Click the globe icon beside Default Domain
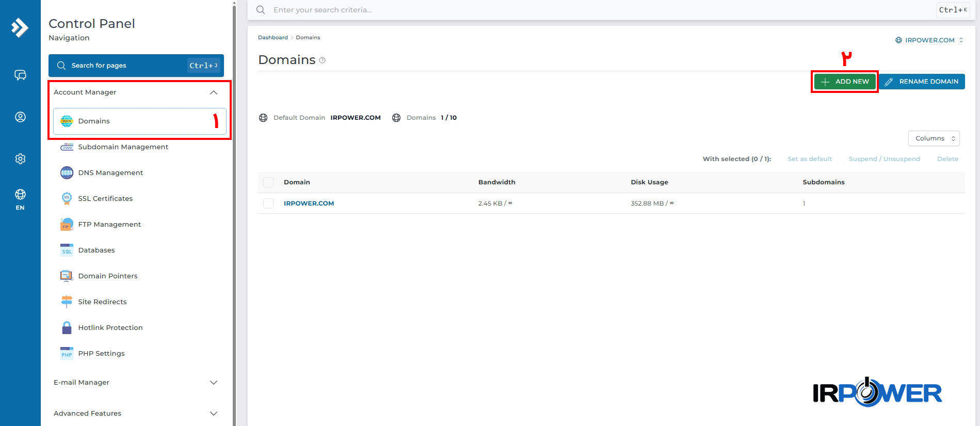This screenshot has height=426, width=980. tap(263, 118)
